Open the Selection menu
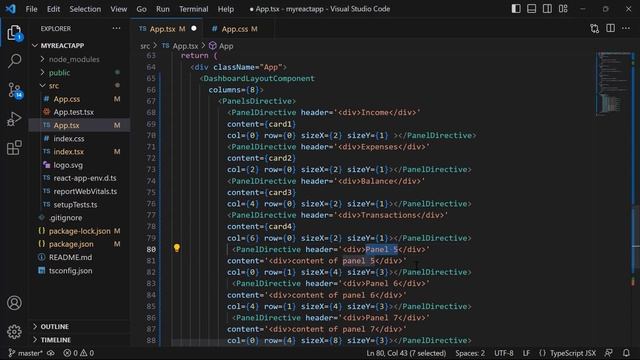The height and width of the screenshot is (360, 640). [85, 9]
